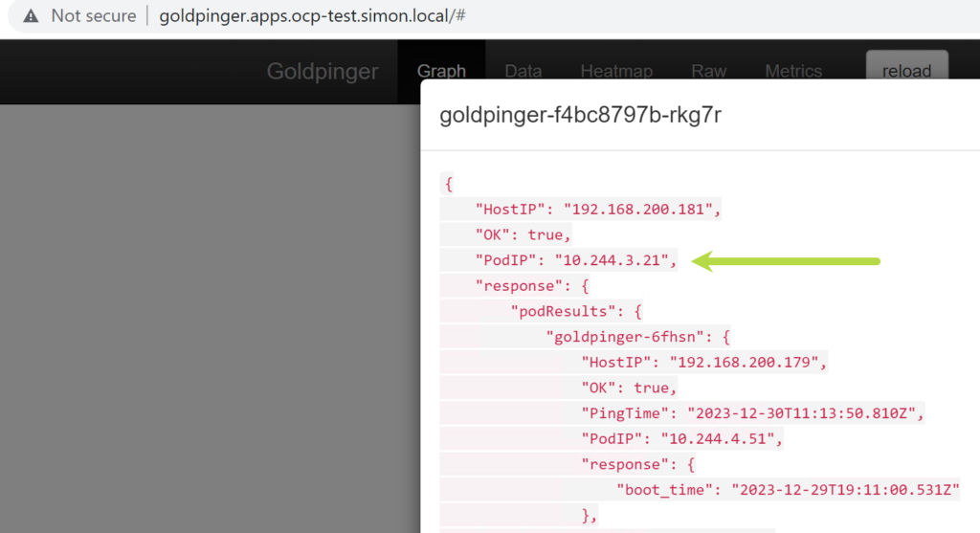Open the Graph tab

coord(441,71)
